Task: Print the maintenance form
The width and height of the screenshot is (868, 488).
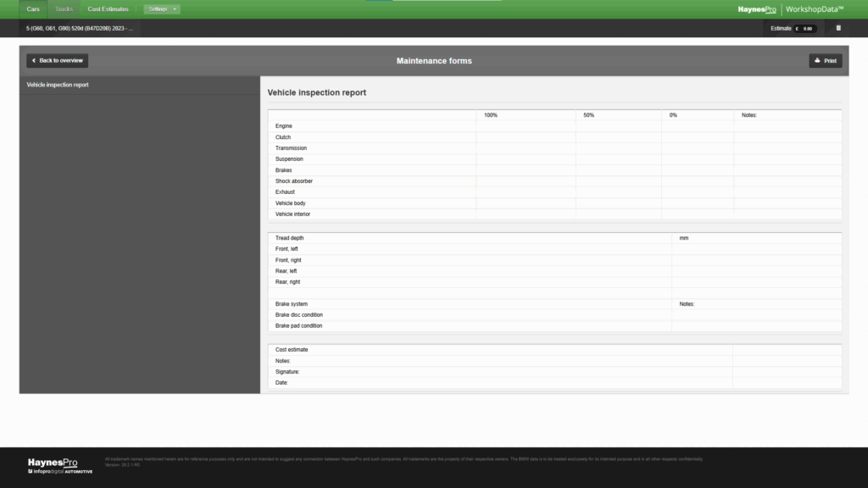Action: [826, 61]
